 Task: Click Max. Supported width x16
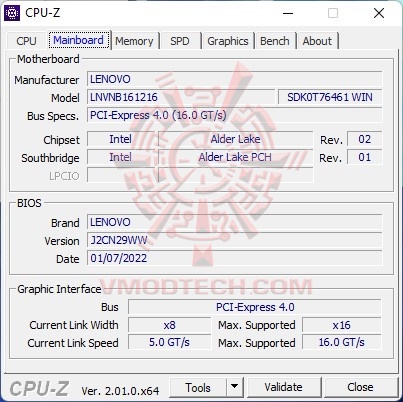342,325
